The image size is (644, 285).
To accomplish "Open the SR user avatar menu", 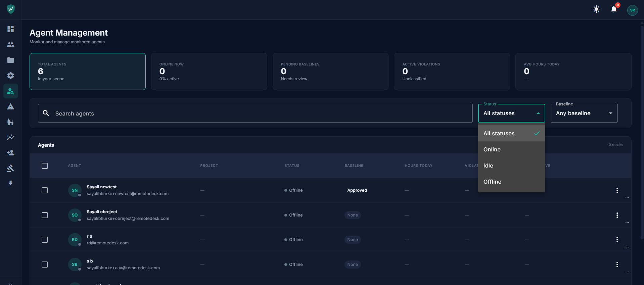I will click(632, 10).
